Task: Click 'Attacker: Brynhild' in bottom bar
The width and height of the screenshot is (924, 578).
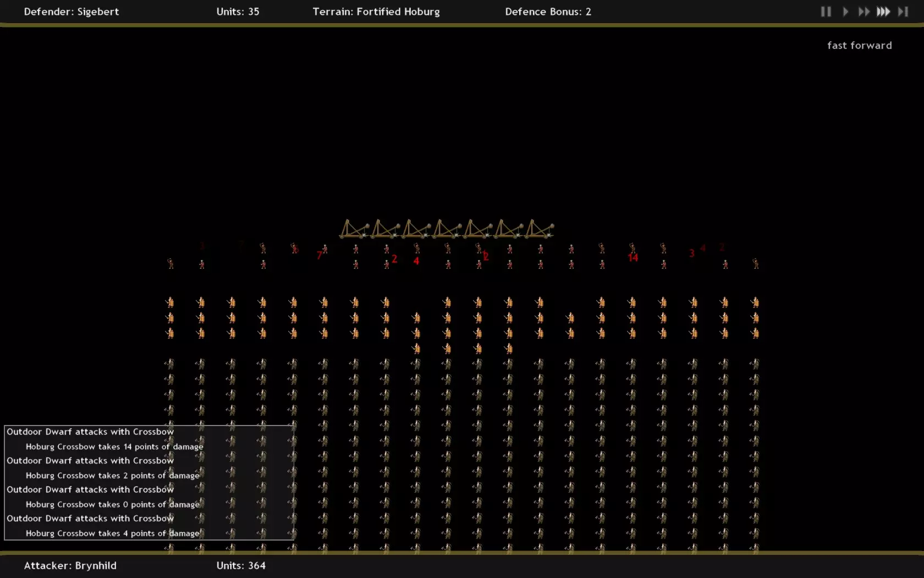Action: pos(70,565)
